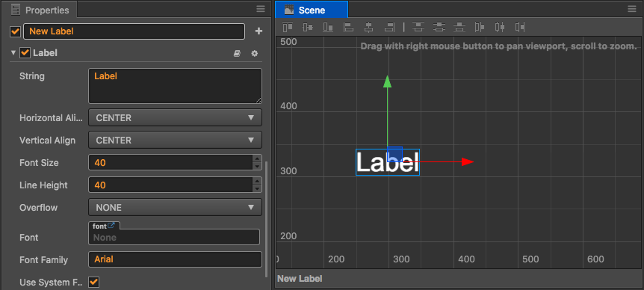The image size is (644, 290).
Task: Add a component with the plus button
Action: click(258, 31)
